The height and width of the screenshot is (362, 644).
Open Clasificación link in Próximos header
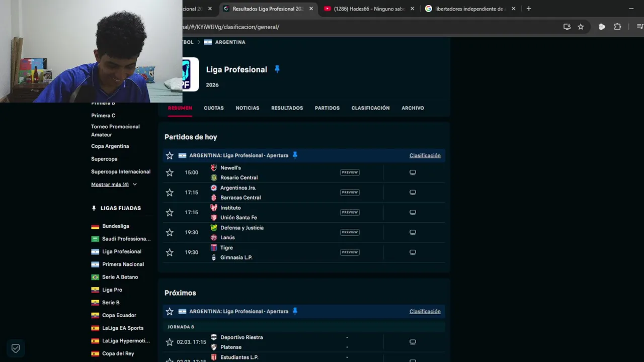pyautogui.click(x=425, y=311)
